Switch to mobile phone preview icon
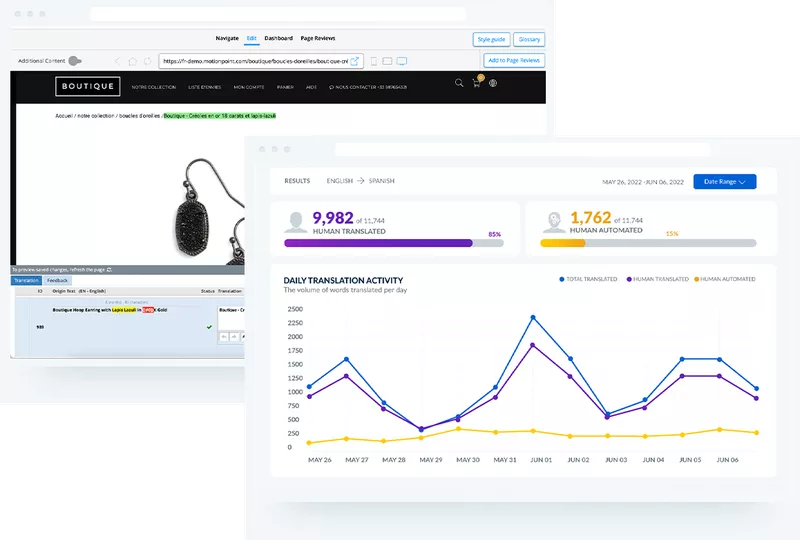The image size is (800, 540). tap(373, 61)
